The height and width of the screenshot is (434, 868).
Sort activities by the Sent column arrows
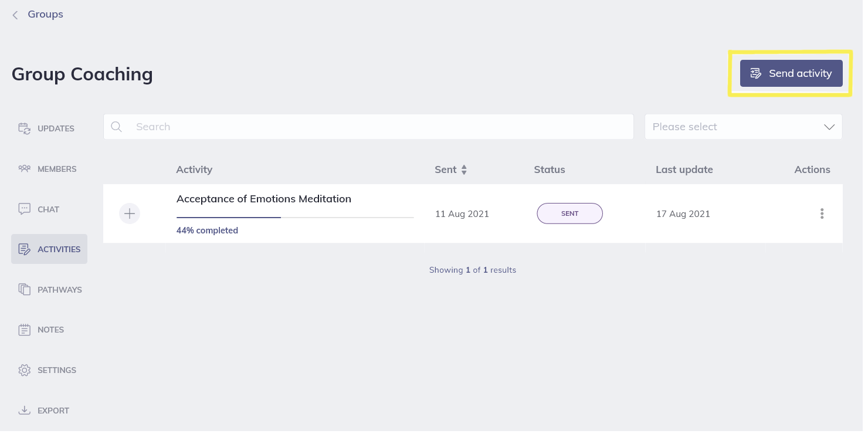point(464,169)
